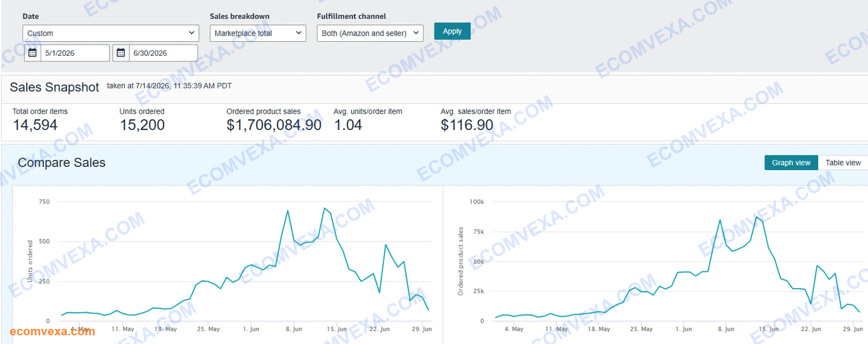Click the Total order items value 14,594
This screenshot has height=344, width=868.
pos(35,125)
